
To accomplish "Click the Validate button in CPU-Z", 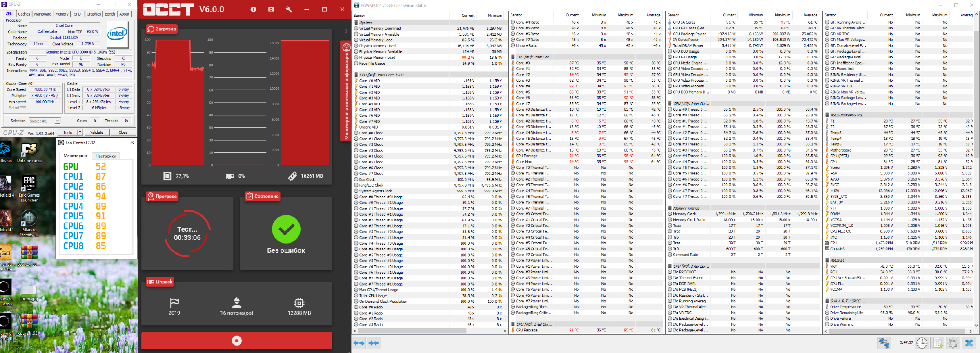I will [97, 132].
